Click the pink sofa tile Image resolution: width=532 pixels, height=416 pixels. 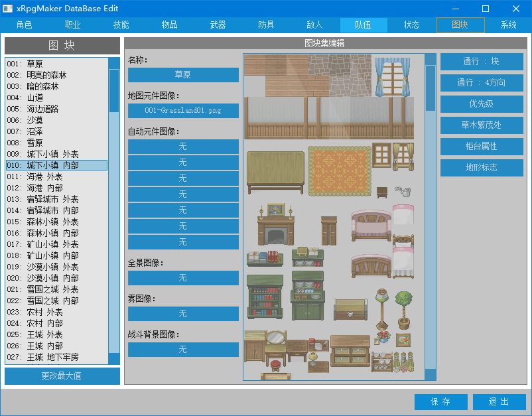point(371,226)
